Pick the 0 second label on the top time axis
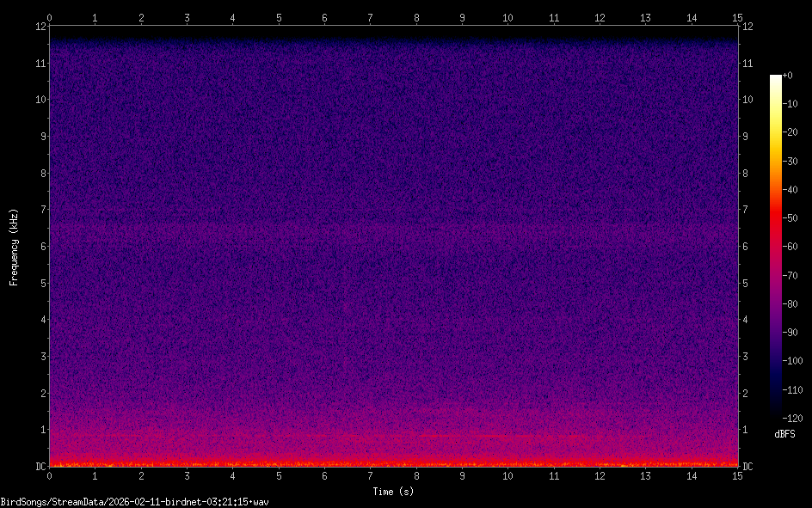Screen dimensions: 812x508 point(50,16)
